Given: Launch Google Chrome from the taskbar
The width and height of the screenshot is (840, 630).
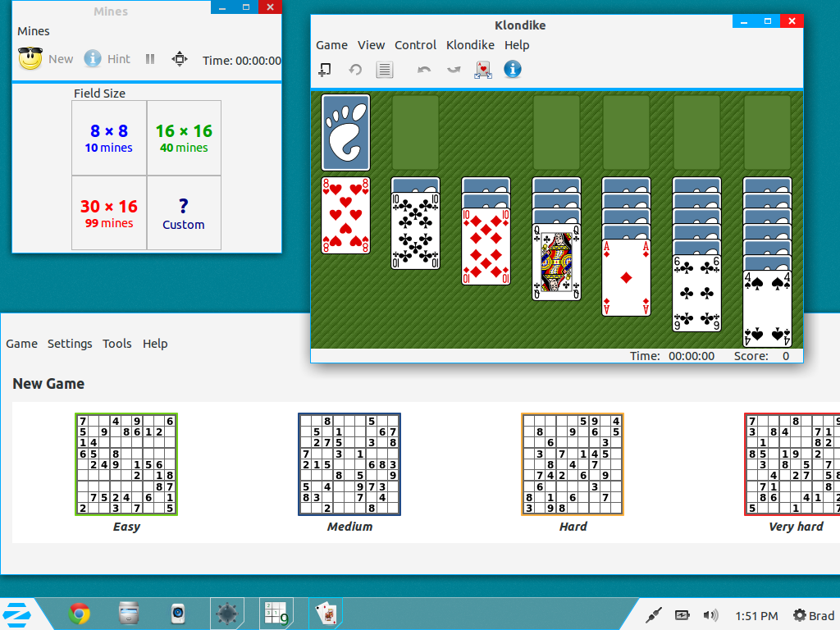Looking at the screenshot, I should click(80, 614).
